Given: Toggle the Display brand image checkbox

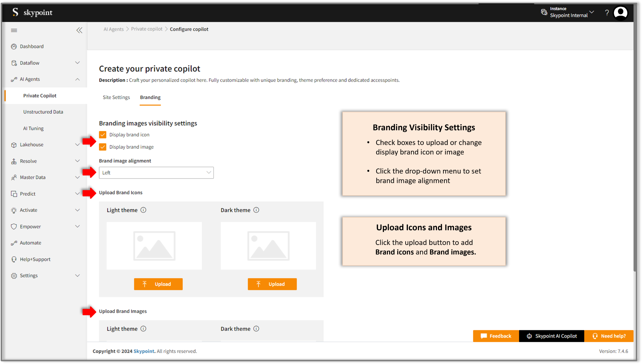Looking at the screenshot, I should click(102, 147).
